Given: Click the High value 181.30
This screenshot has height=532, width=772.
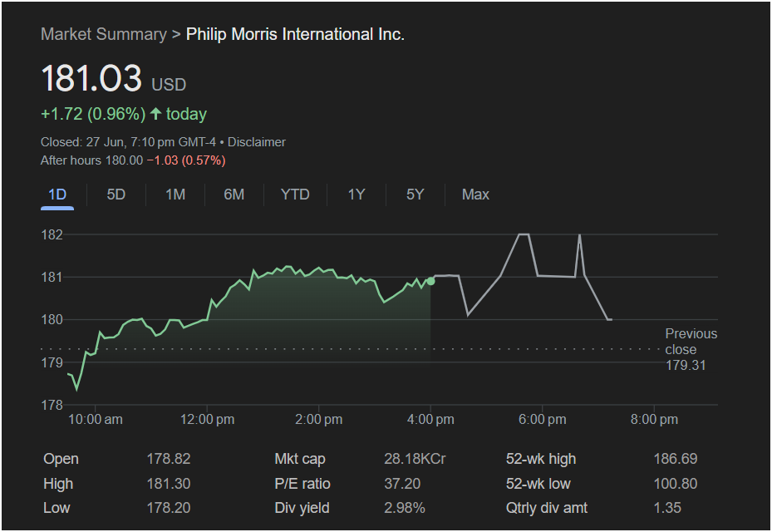Looking at the screenshot, I should [169, 484].
